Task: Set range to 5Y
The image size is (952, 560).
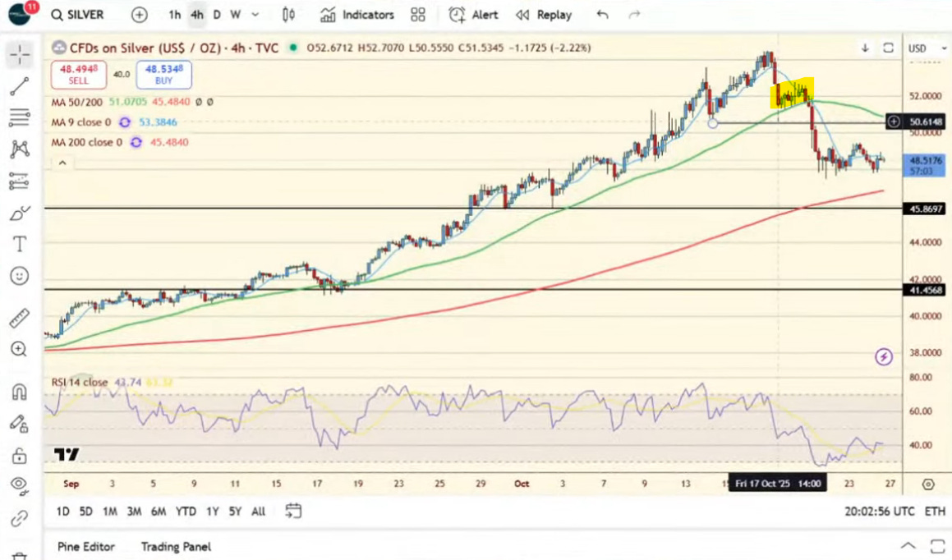Action: coord(235,512)
